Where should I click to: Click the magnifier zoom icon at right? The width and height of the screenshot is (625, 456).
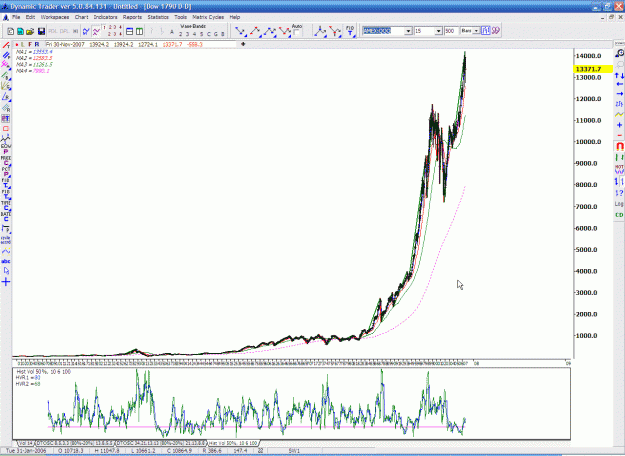(x=619, y=53)
